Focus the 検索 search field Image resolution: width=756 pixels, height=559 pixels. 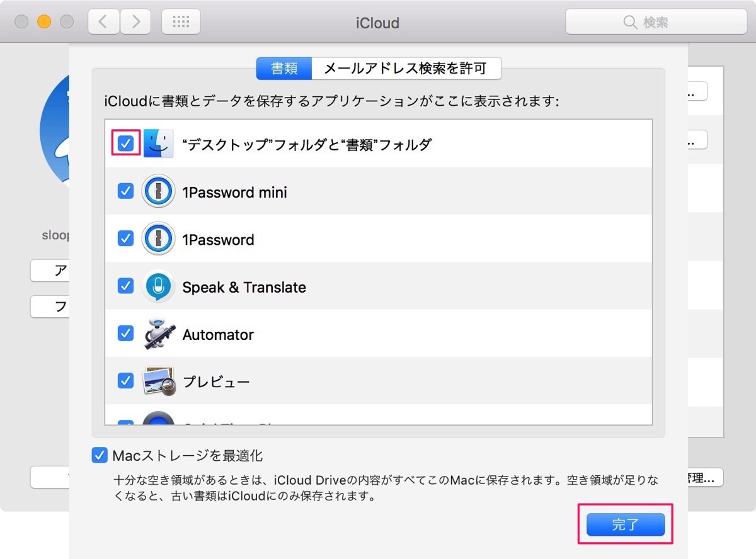[x=656, y=22]
